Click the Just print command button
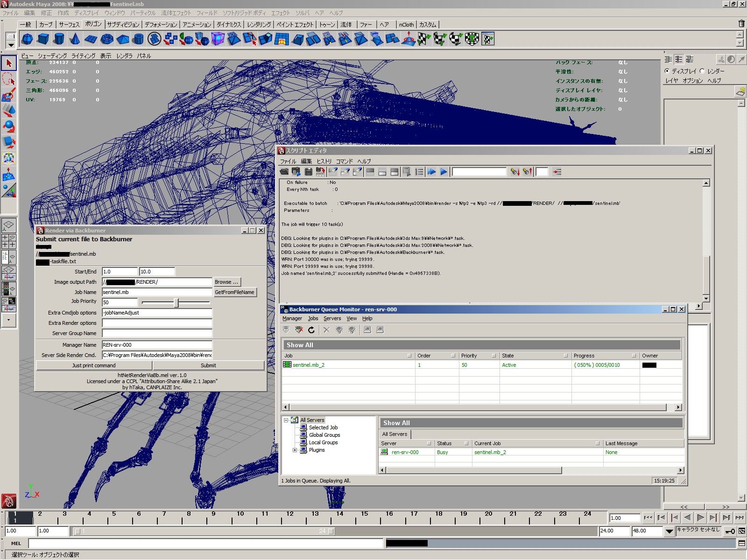This screenshot has height=560, width=747. click(x=94, y=365)
